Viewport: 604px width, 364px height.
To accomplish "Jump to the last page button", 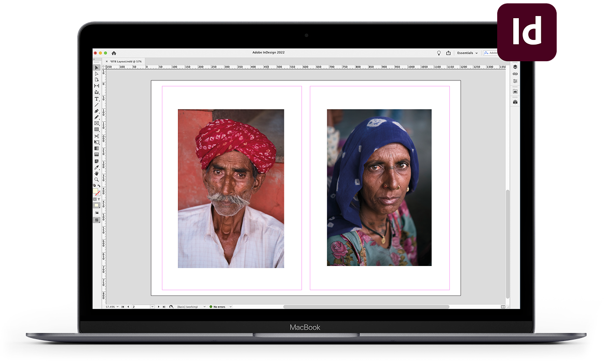I will [163, 306].
